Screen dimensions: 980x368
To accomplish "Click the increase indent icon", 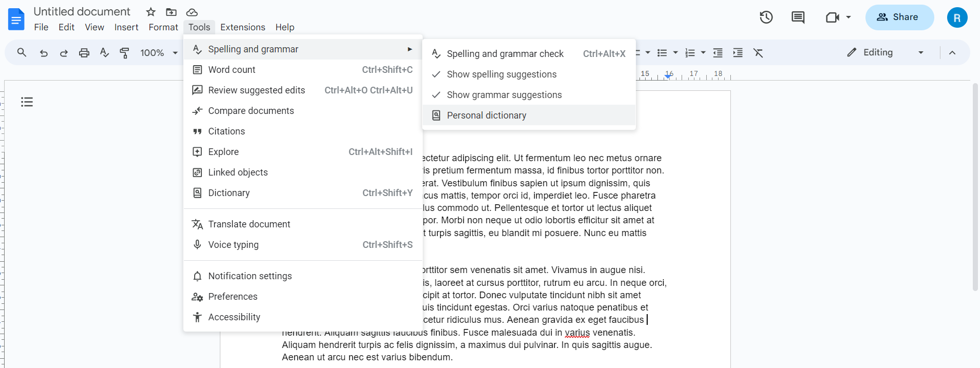I will click(738, 52).
